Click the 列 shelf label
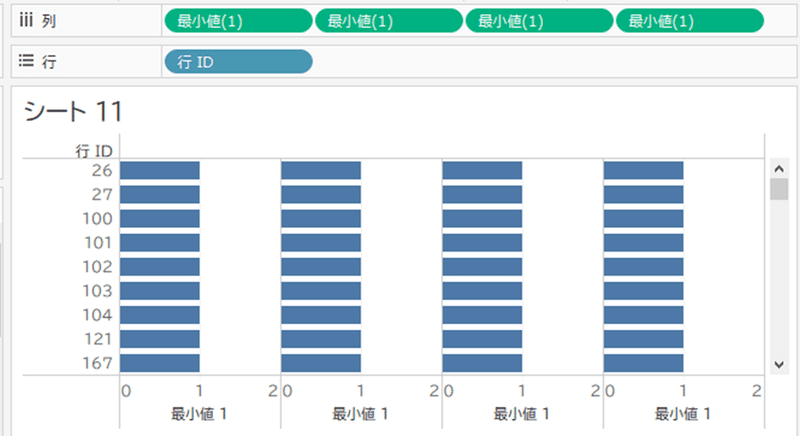 coord(49,21)
